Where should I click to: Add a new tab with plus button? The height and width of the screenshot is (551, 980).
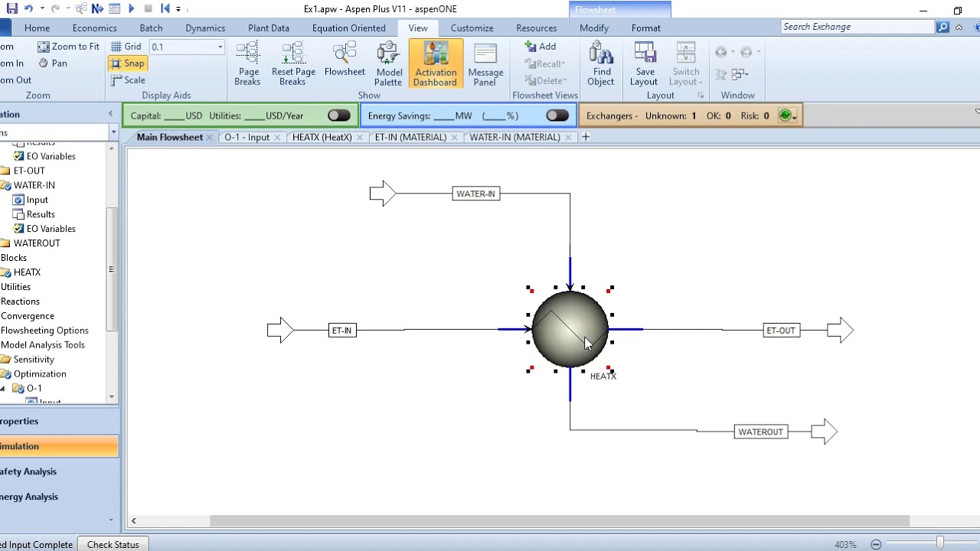[586, 137]
